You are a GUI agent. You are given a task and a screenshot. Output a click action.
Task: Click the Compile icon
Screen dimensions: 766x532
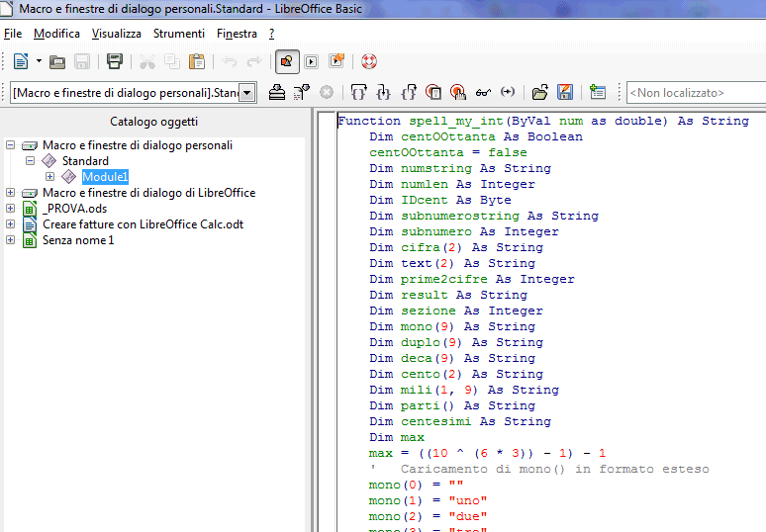point(277,92)
